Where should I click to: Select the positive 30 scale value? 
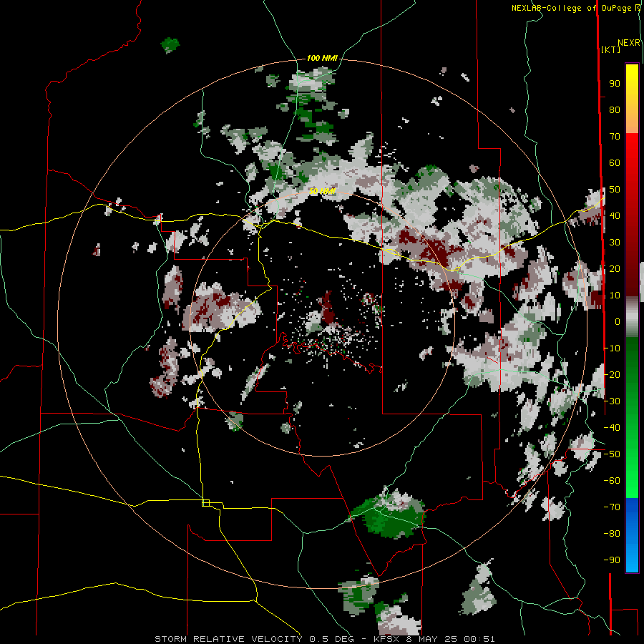[615, 243]
